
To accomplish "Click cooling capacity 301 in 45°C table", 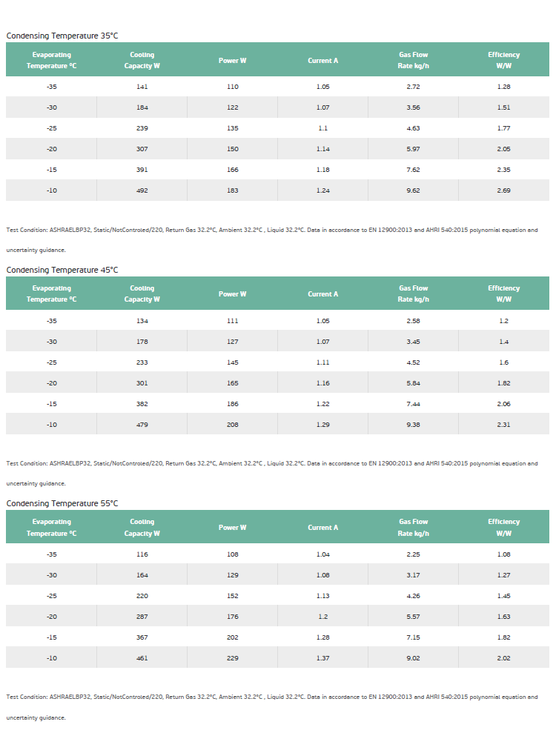I will (x=142, y=383).
